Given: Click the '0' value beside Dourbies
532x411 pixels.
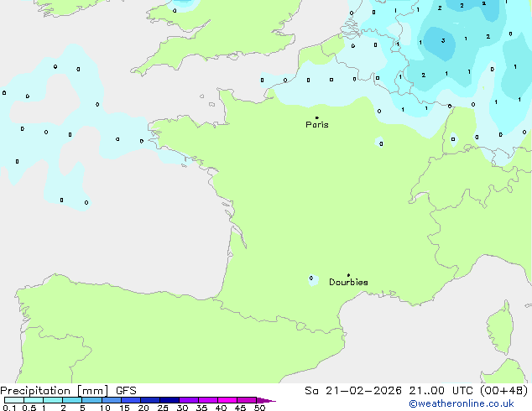Looking at the screenshot, I should pyautogui.click(x=311, y=278).
